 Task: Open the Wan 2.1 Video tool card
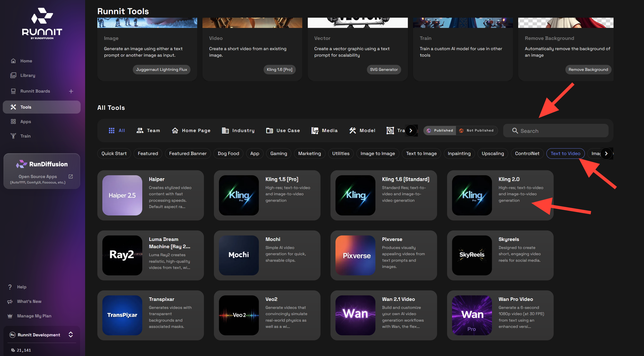pyautogui.click(x=384, y=315)
